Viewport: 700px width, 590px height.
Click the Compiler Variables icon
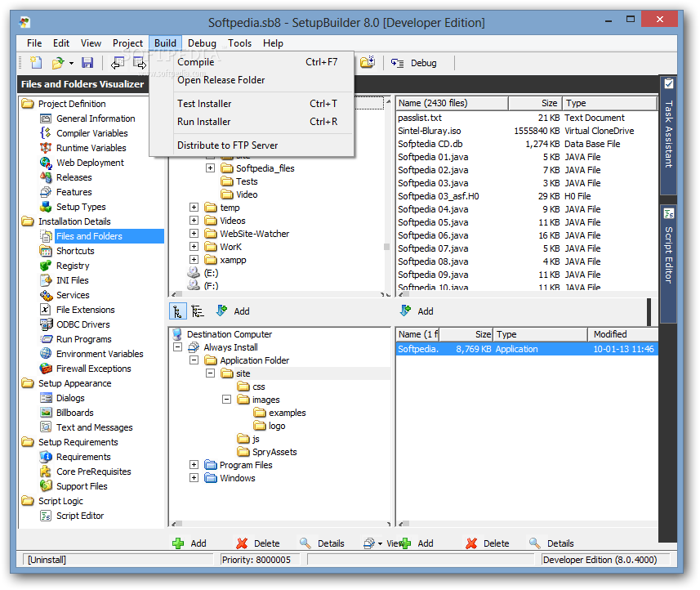coord(46,133)
